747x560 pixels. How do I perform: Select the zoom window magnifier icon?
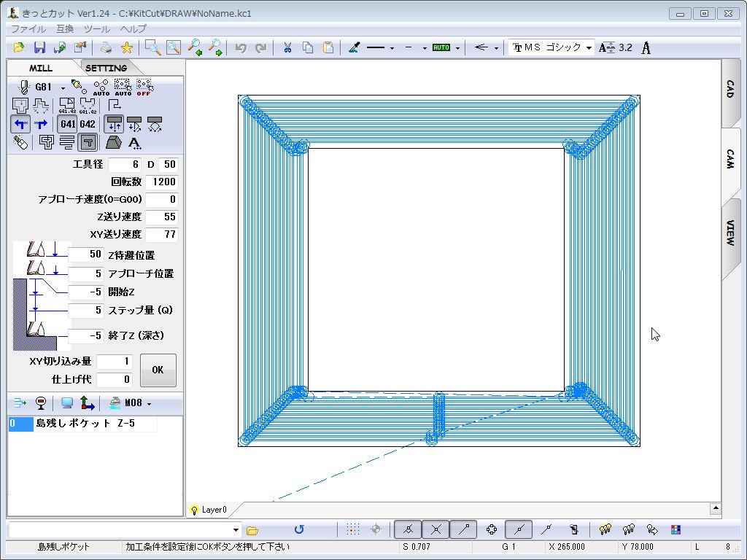click(x=153, y=47)
